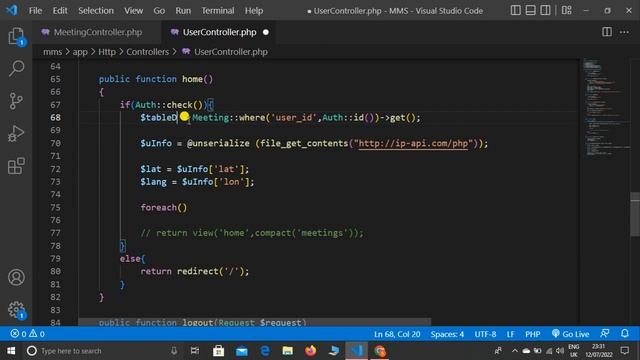Screen dimensions: 640x360
Task: Open the Terminal menu
Action: coord(218,11)
